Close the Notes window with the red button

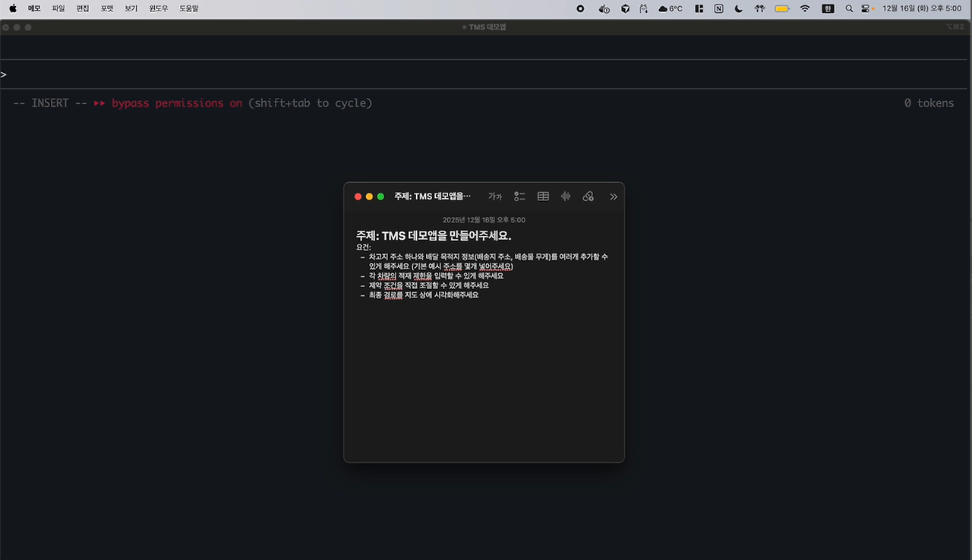click(x=358, y=197)
